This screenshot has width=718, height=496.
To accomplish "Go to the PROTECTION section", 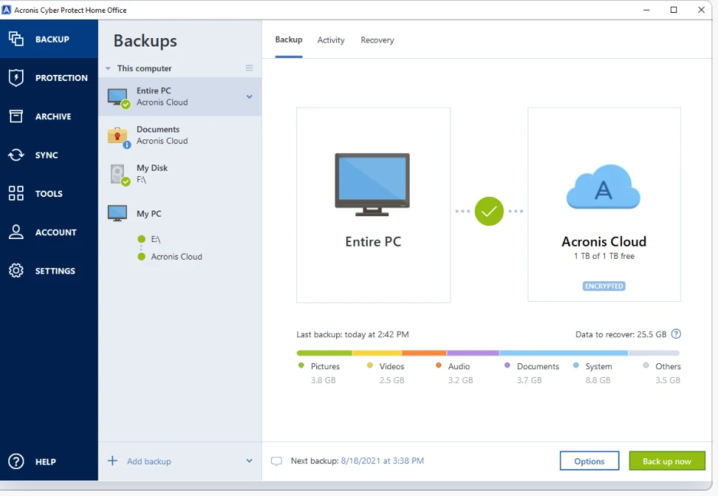I will [61, 78].
